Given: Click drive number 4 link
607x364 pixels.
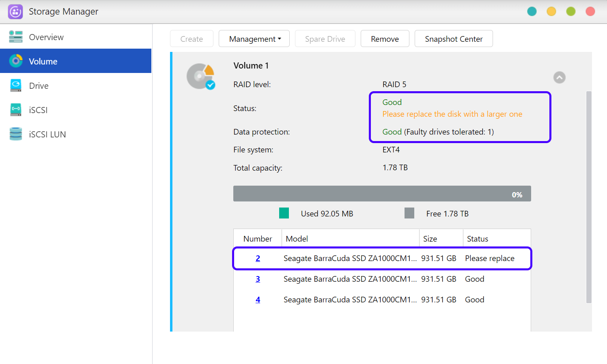Looking at the screenshot, I should coord(258,300).
